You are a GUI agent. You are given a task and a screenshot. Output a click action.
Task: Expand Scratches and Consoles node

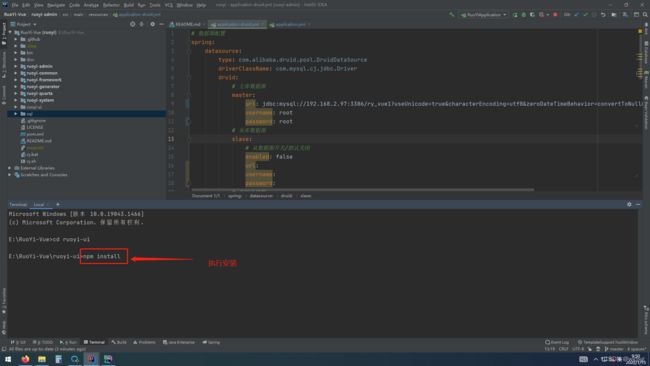(x=10, y=175)
